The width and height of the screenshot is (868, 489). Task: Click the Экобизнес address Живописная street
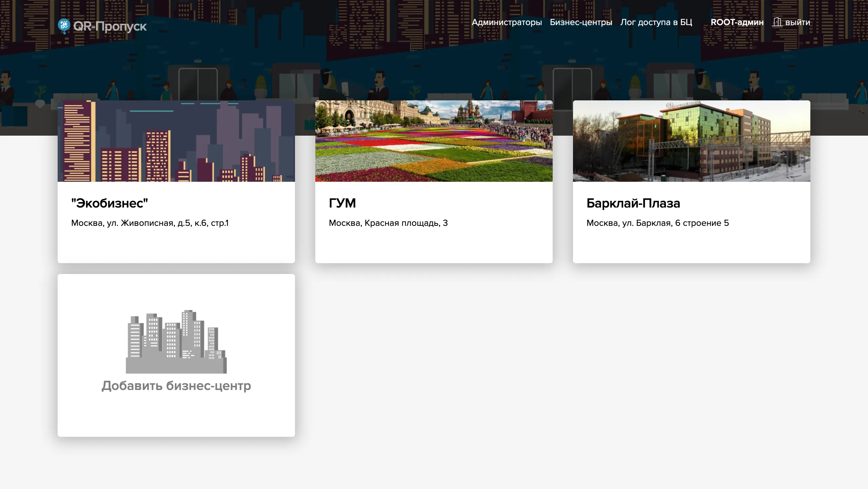[x=150, y=223]
